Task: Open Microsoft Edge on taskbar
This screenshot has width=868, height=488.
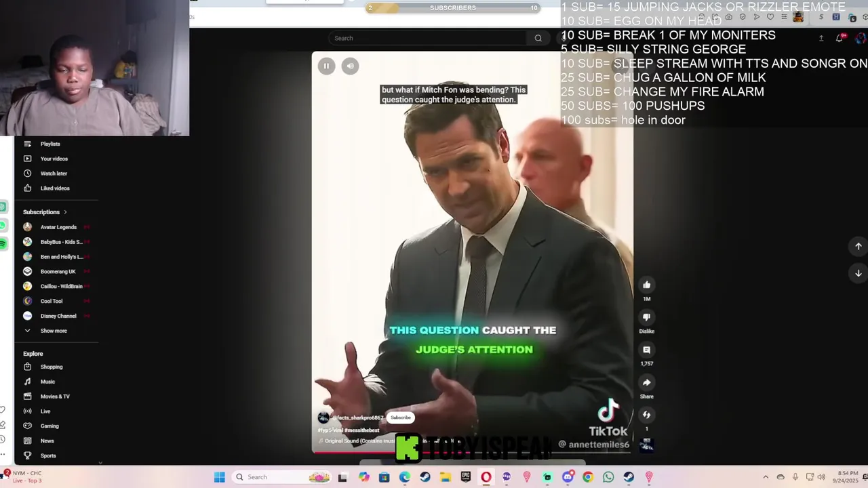Action: tap(404, 477)
